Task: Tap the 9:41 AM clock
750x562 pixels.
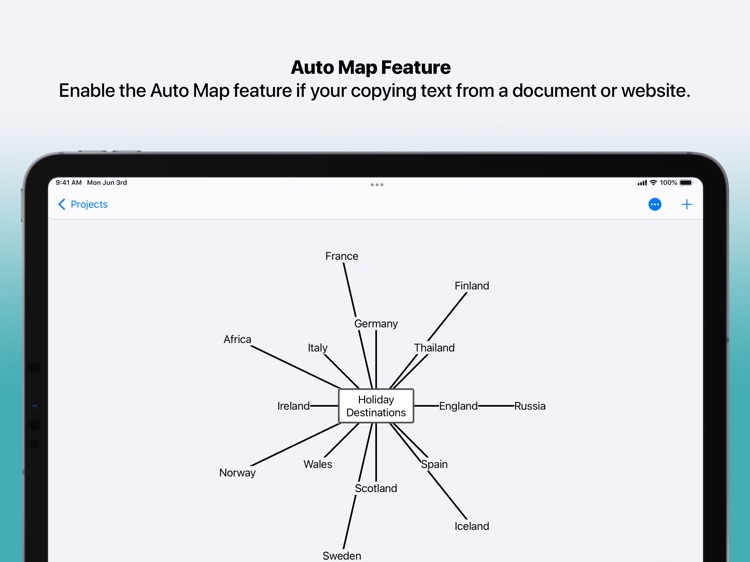Action: coord(68,183)
